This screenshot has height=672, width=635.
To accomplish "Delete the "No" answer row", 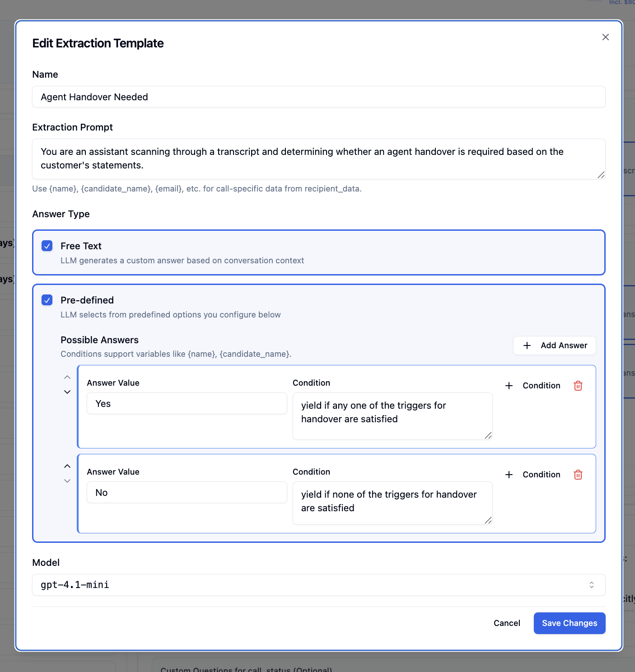I will [x=578, y=475].
